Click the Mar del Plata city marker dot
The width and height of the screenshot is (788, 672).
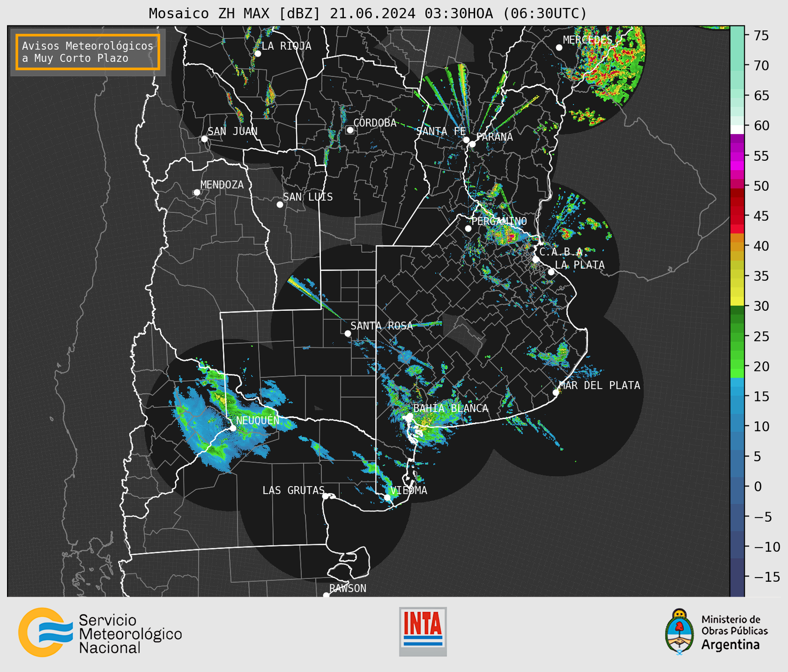(556, 393)
